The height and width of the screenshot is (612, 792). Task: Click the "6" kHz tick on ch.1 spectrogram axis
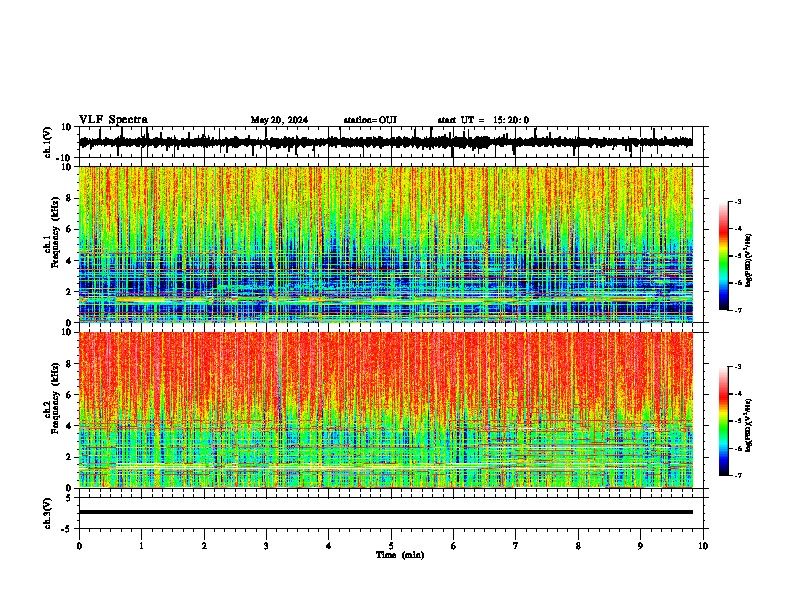pos(70,229)
